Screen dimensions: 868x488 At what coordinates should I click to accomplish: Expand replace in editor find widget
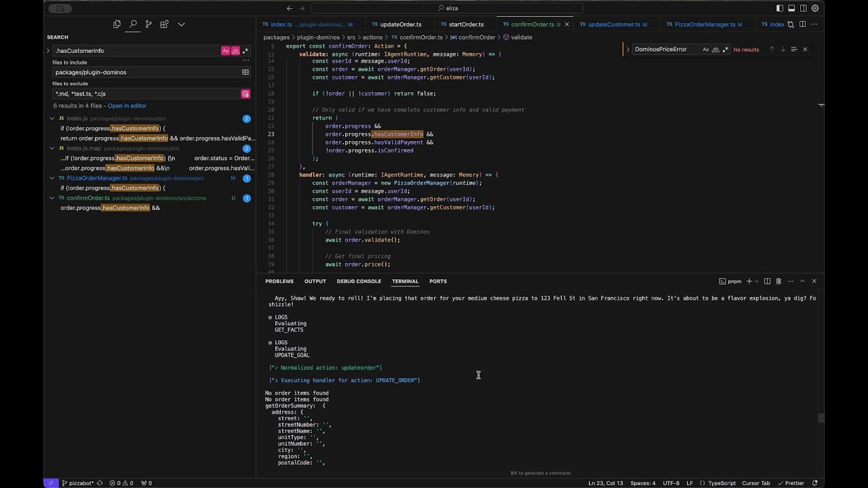tap(628, 49)
